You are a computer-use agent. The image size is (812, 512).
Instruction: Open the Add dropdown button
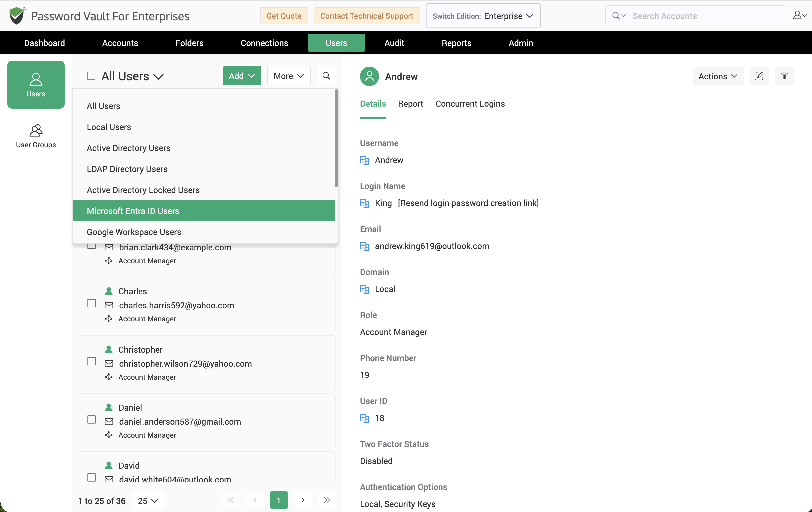(x=242, y=76)
